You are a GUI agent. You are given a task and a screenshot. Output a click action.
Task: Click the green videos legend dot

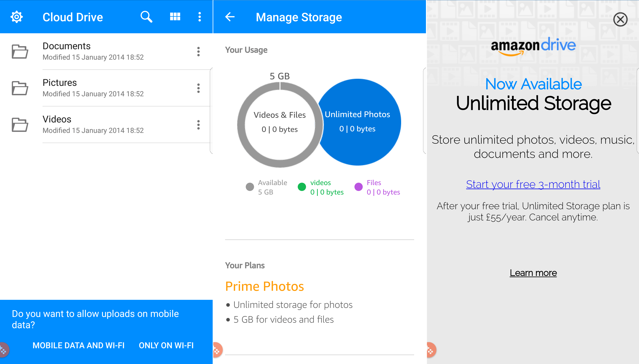302,187
